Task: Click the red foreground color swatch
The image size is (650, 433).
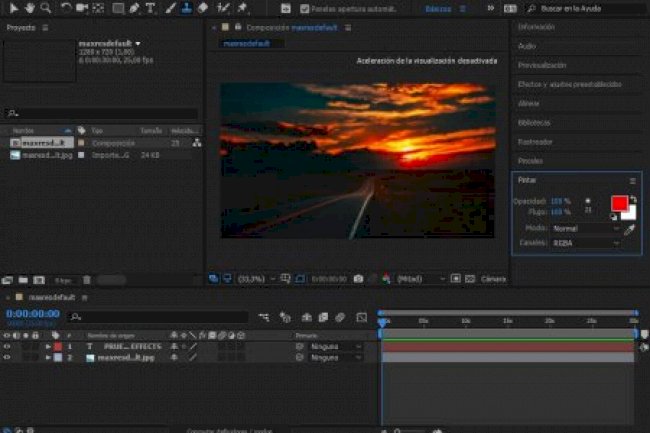Action: 619,203
